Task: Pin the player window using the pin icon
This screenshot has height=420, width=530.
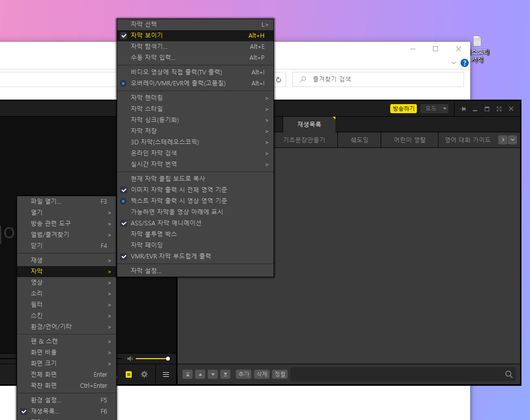Action: [463, 108]
